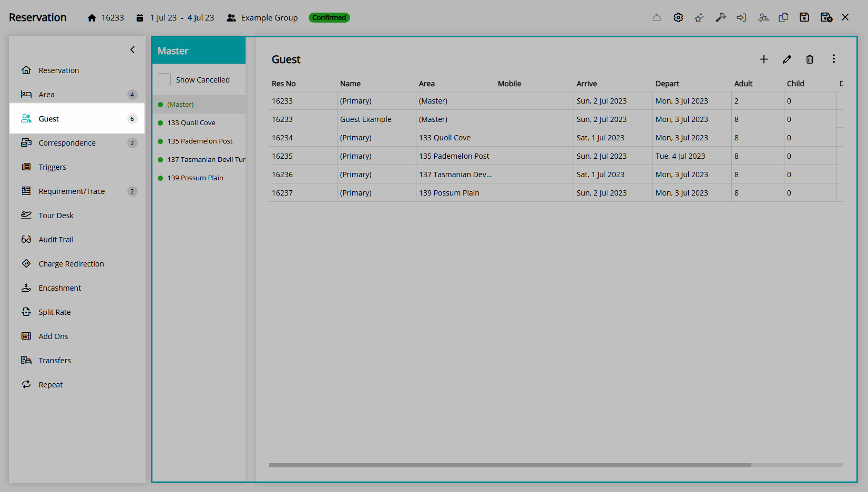Click the 137 Tasmanian Dev... area cell
The height and width of the screenshot is (492, 868).
[x=455, y=175]
